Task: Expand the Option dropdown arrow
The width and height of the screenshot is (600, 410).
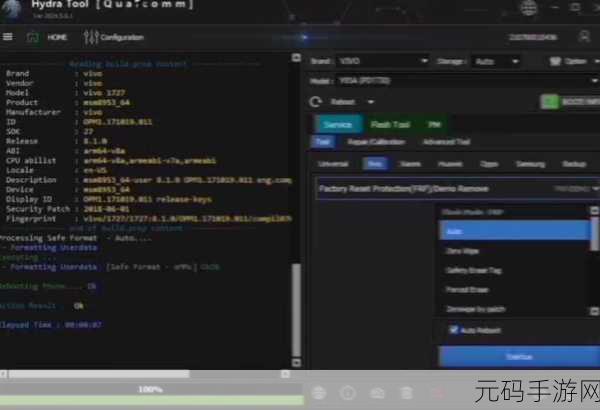Action: tap(596, 61)
